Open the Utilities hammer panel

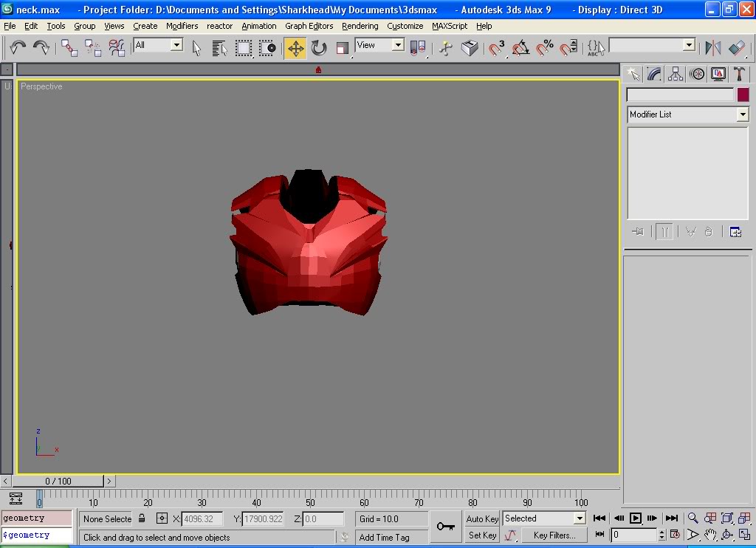point(739,74)
